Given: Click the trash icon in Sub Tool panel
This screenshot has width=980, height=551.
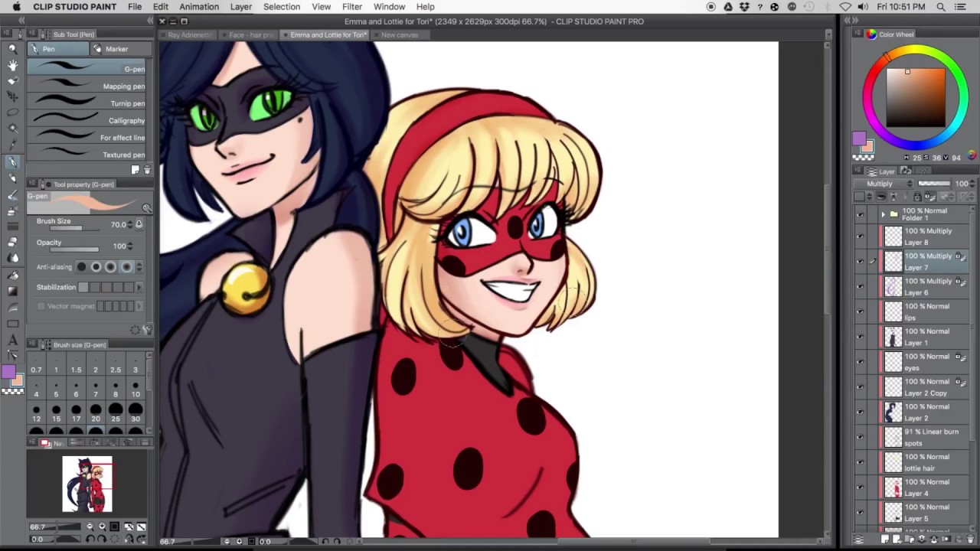Looking at the screenshot, I should 147,170.
